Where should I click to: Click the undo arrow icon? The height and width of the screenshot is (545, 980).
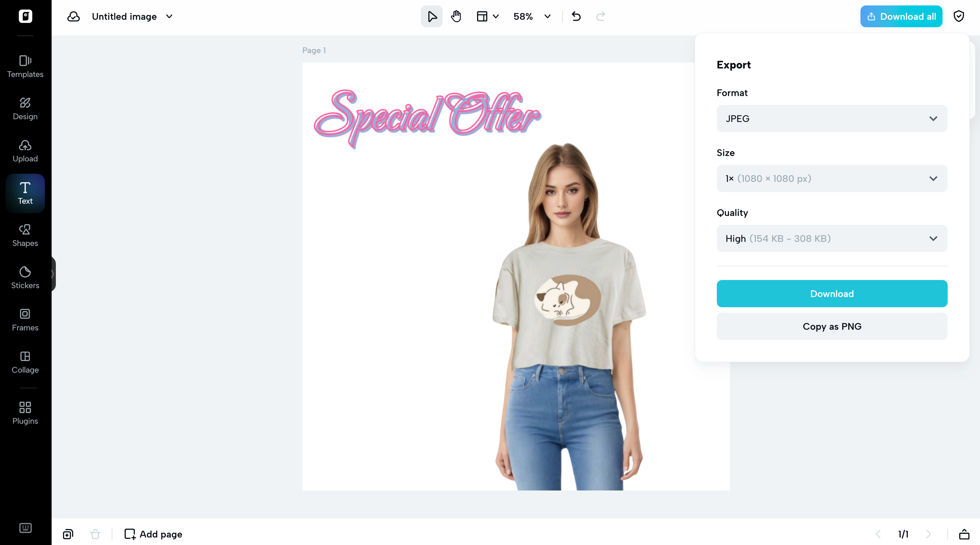point(576,16)
